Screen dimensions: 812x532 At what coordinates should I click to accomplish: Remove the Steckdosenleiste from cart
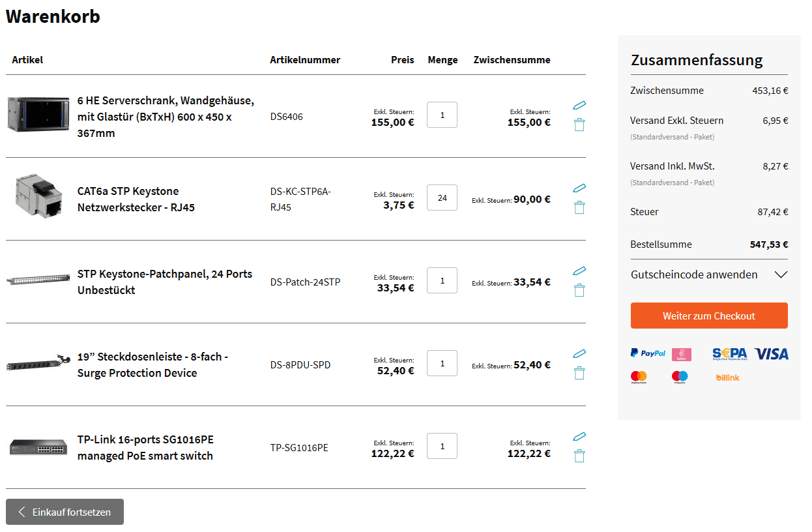pos(579,373)
